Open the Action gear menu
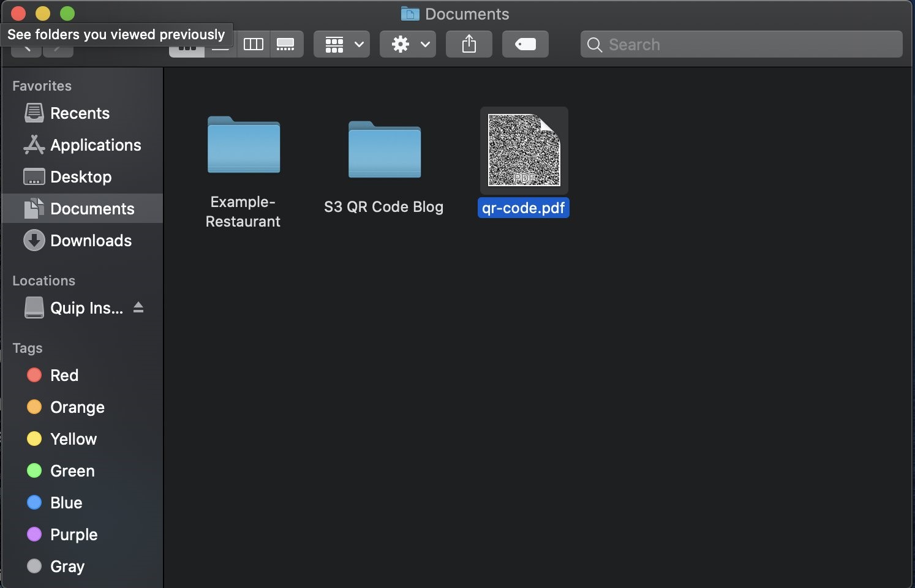This screenshot has height=588, width=915. [408, 44]
